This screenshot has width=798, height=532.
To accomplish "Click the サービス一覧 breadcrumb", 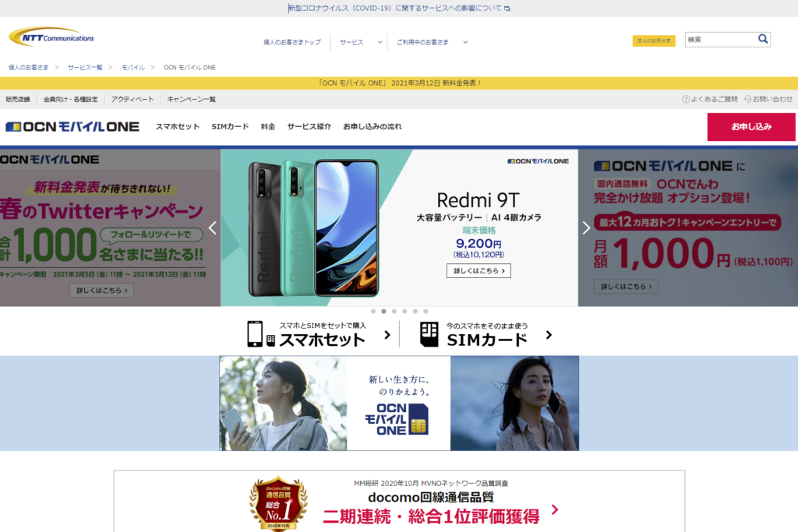I will (x=85, y=68).
